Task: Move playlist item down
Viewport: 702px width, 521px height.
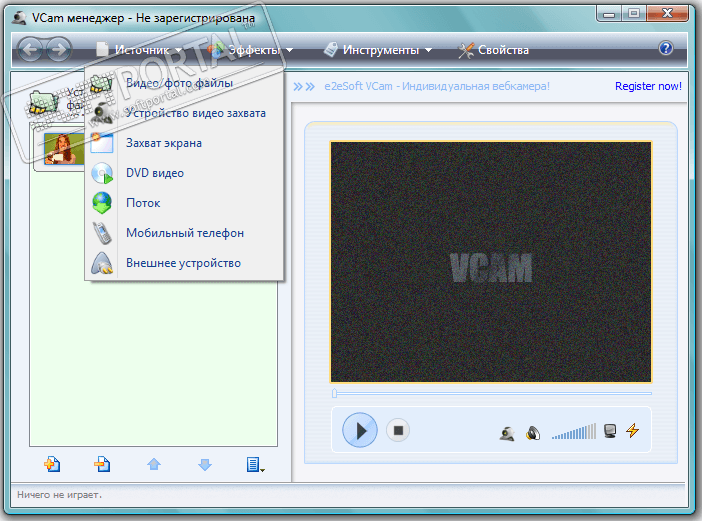Action: [205, 465]
